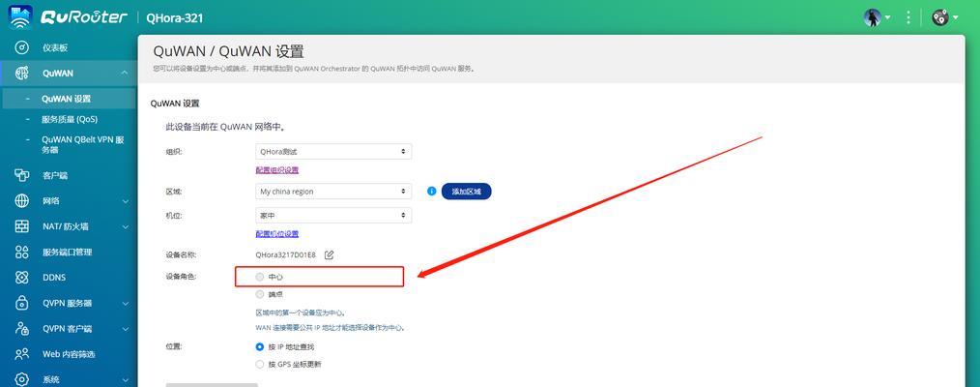Click the Web 内容筛选 icon
Screen dimensions: 980x387
pos(22,354)
